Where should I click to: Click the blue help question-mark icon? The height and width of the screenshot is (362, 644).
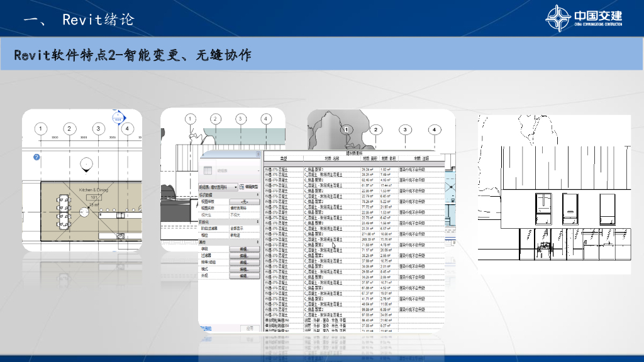[x=36, y=157]
